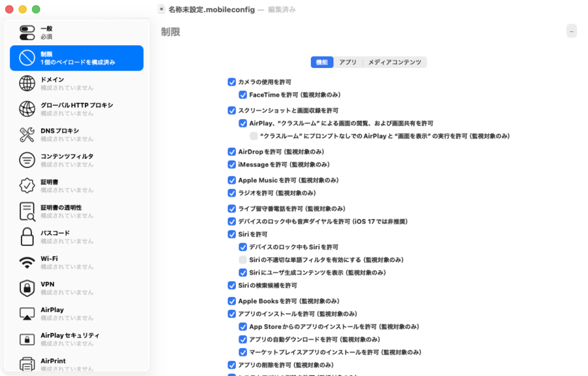The width and height of the screenshot is (588, 376).
Task: Select the コンテンツフィルタ icon
Action: tap(27, 160)
